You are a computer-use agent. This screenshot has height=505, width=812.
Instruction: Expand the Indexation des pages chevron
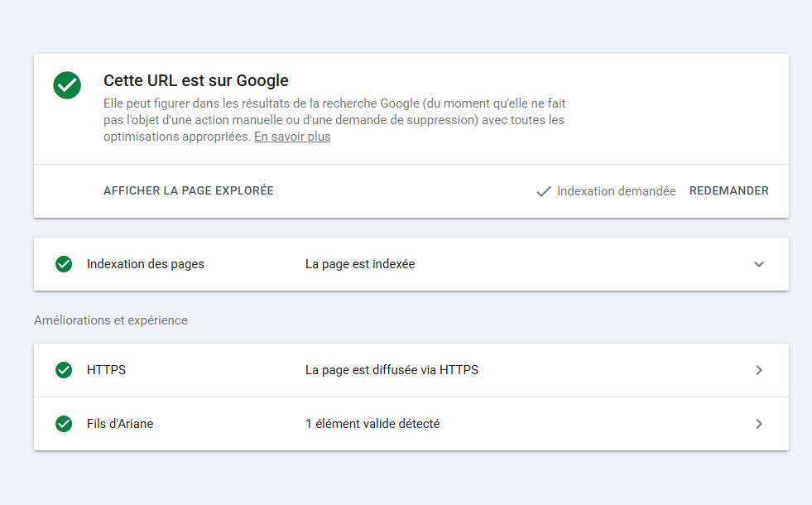point(759,264)
